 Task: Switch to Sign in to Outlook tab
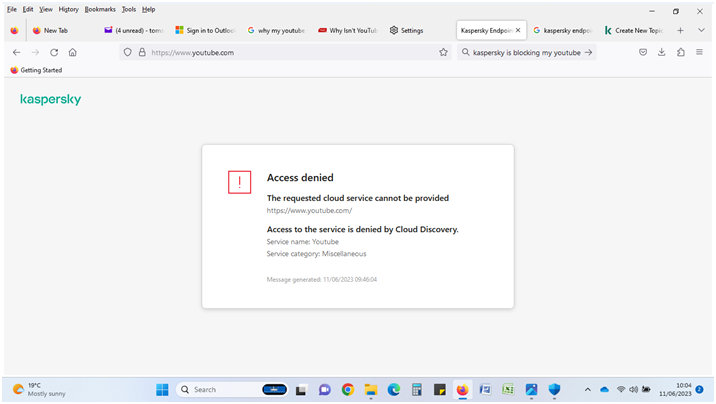[x=205, y=31]
